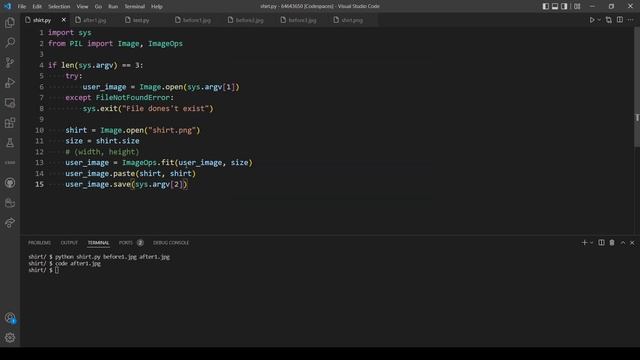Open Customize Layout button
The height and width of the screenshot is (360, 640).
tap(577, 6)
